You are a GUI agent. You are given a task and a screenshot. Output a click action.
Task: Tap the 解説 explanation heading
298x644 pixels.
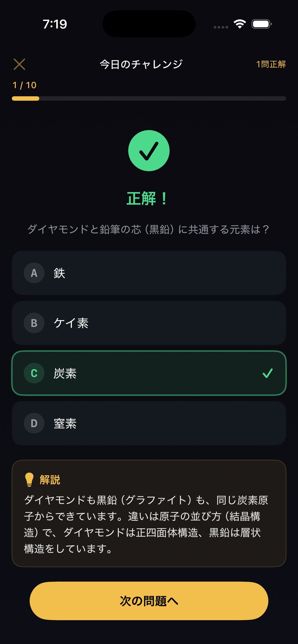50,480
